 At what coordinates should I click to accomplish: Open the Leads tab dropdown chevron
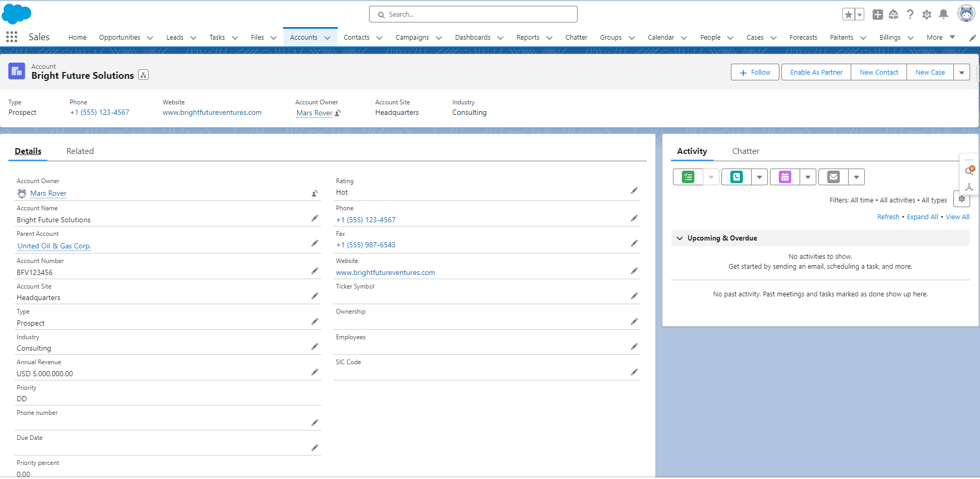[x=193, y=38]
